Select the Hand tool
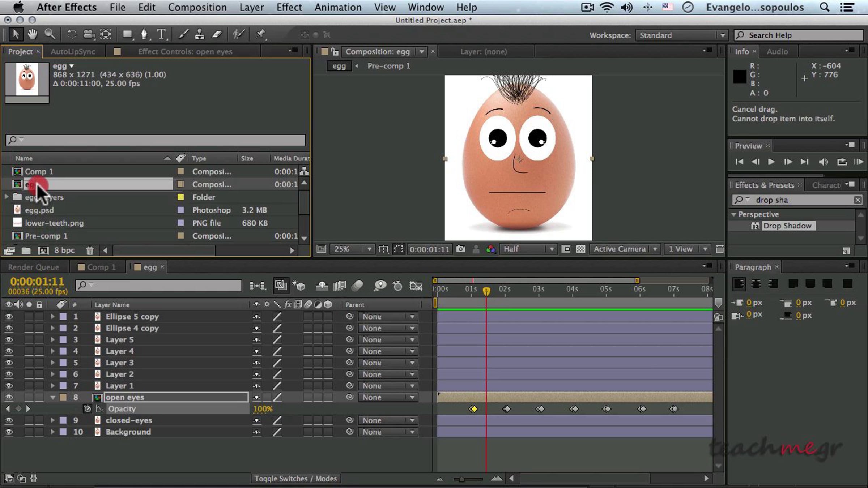The height and width of the screenshot is (488, 868). pyautogui.click(x=33, y=34)
